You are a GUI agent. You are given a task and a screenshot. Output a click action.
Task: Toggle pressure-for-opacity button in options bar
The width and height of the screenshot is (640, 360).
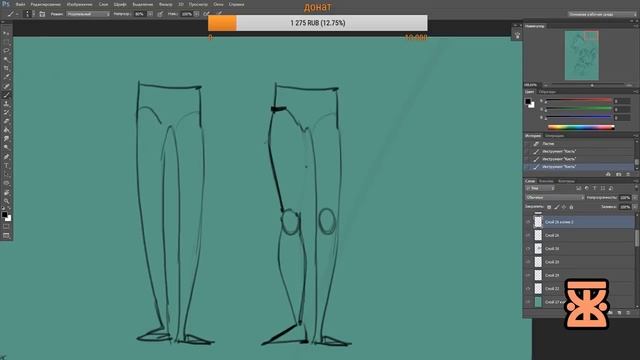[160, 14]
